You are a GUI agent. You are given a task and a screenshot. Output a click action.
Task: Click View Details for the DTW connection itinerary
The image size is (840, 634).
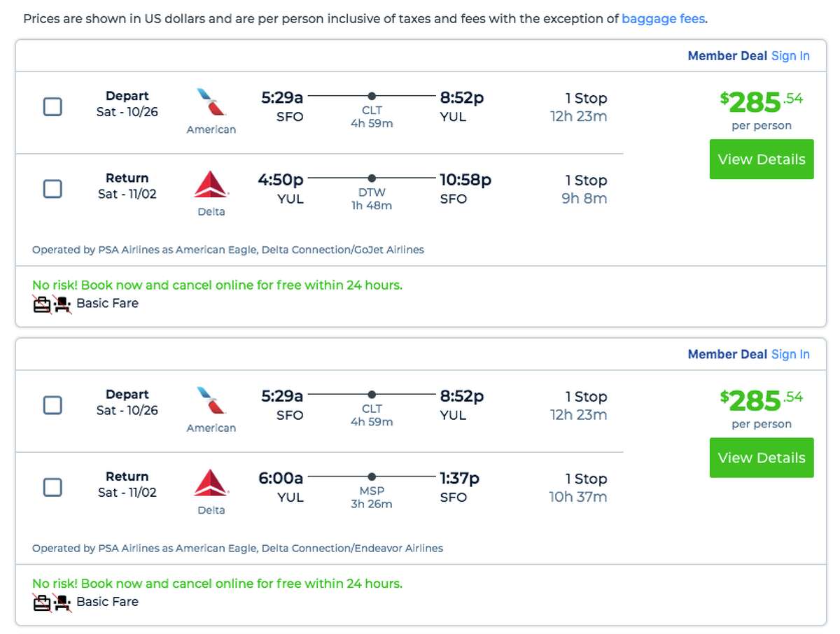click(x=762, y=159)
